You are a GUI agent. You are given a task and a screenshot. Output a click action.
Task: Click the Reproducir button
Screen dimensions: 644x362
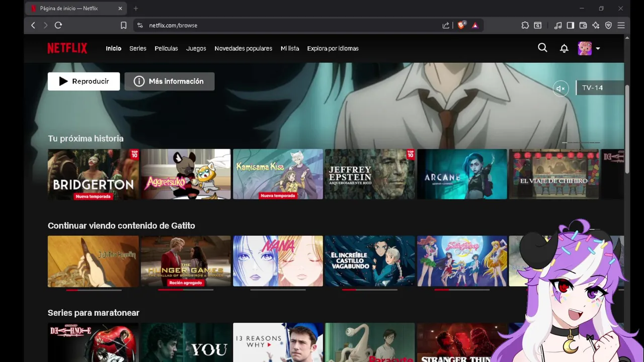(x=84, y=81)
